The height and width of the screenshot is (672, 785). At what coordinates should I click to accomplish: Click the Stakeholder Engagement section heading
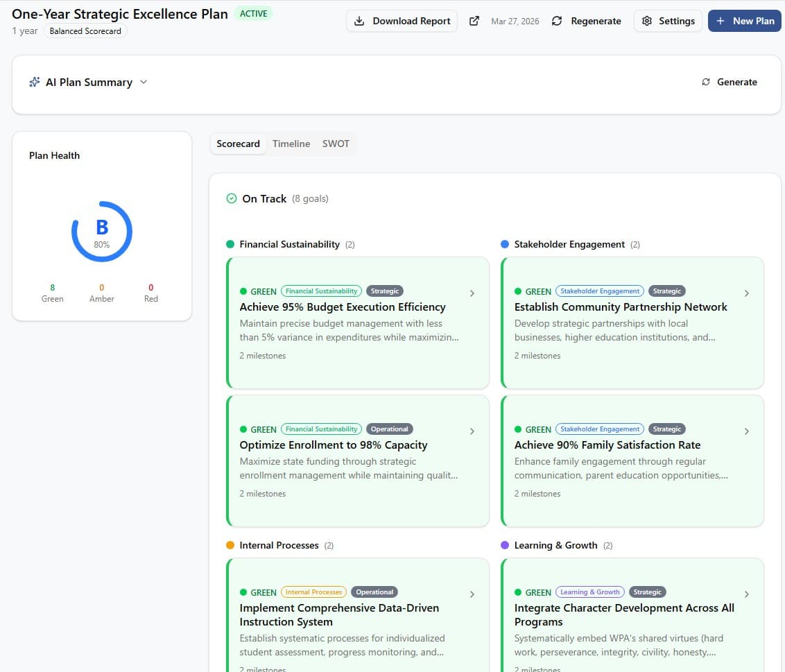coord(569,244)
